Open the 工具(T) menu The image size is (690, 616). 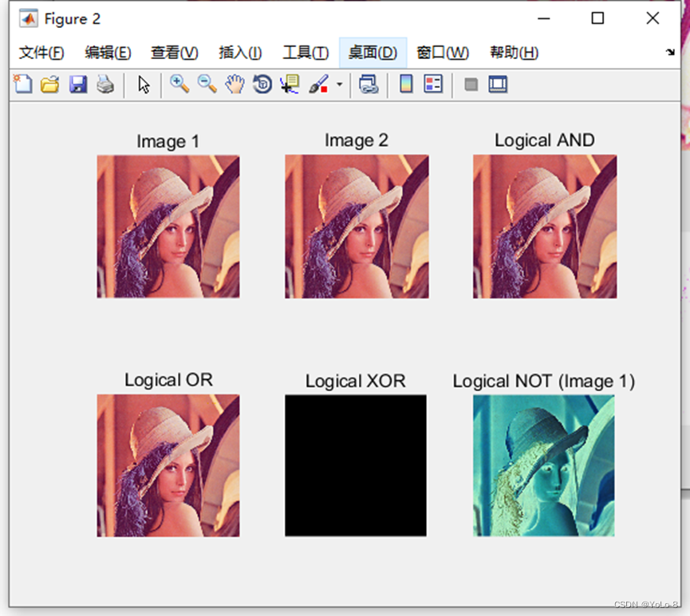(x=306, y=53)
